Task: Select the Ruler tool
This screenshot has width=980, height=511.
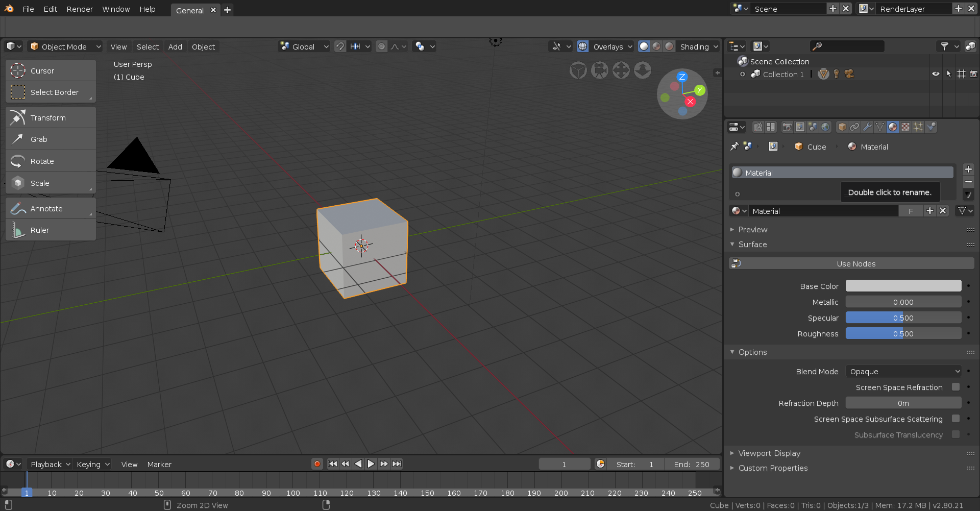Action: 51,230
